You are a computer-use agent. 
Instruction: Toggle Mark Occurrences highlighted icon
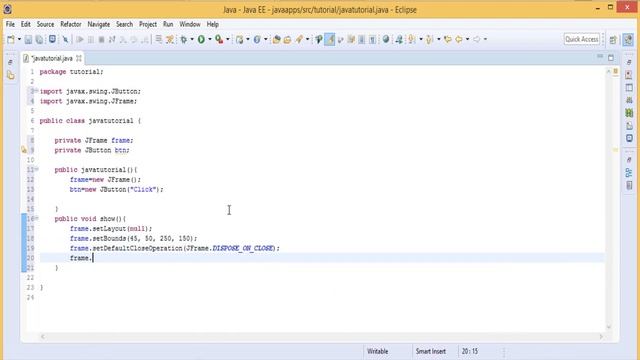point(329,39)
